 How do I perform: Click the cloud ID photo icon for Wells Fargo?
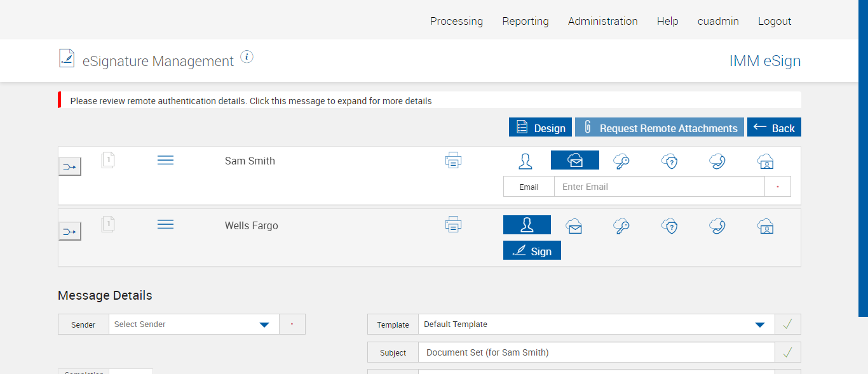[766, 226]
